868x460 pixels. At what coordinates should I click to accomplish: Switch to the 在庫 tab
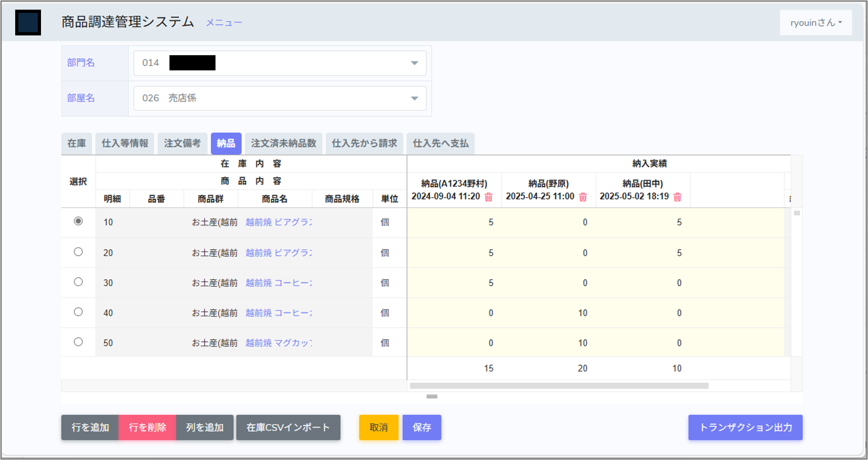tap(76, 144)
